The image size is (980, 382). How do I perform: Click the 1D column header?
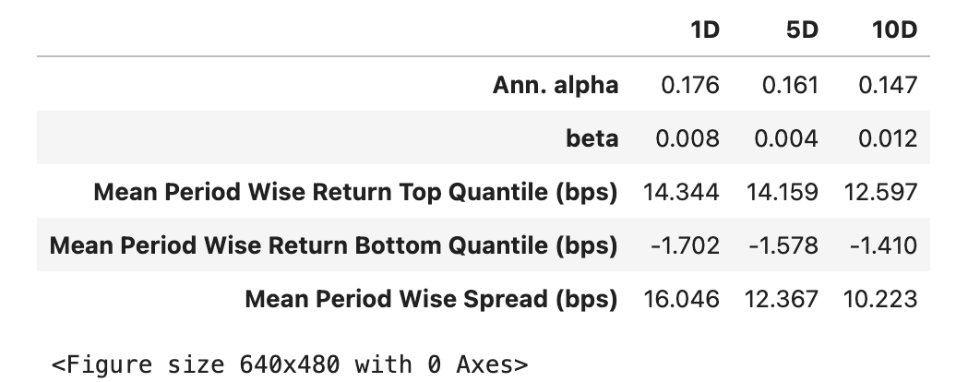pos(704,30)
